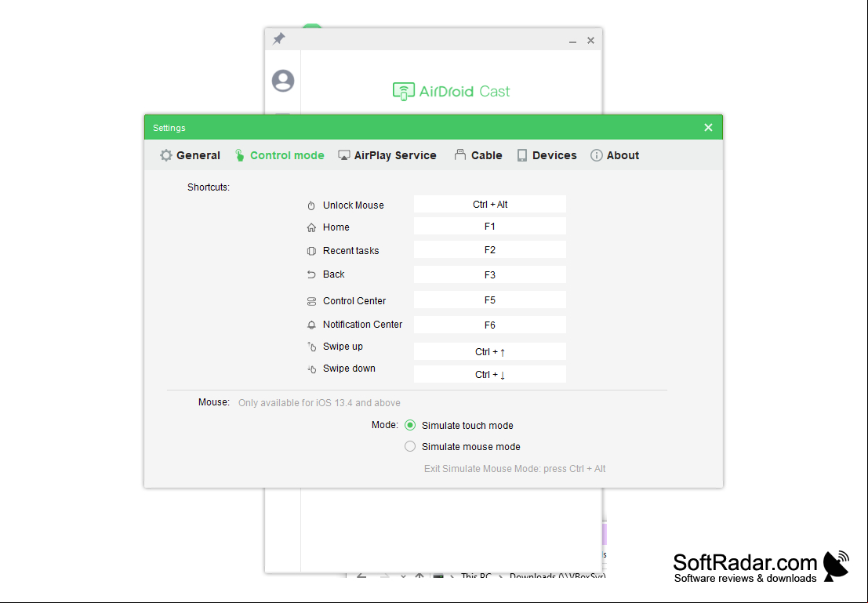868x603 pixels.
Task: Open the user account avatar in AirDroid Cast
Action: (x=283, y=81)
